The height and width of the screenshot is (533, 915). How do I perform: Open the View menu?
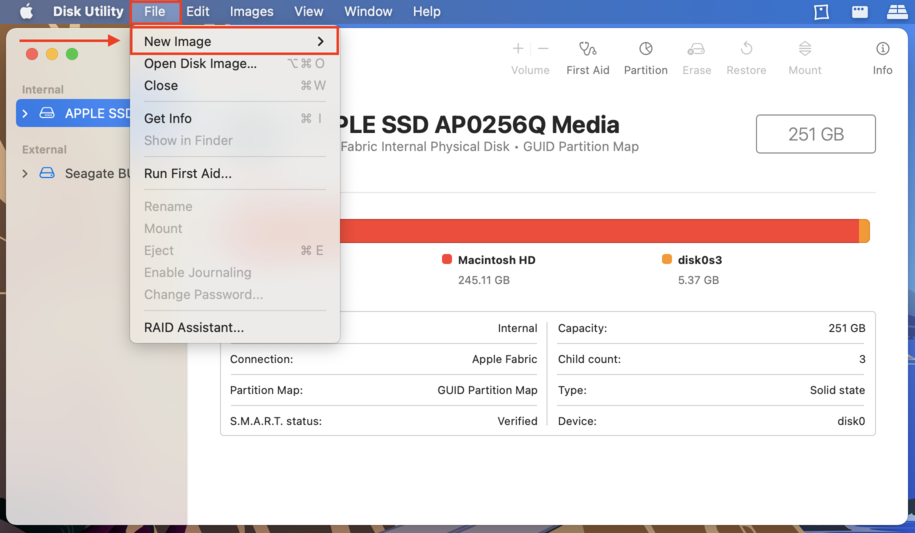[x=309, y=12]
